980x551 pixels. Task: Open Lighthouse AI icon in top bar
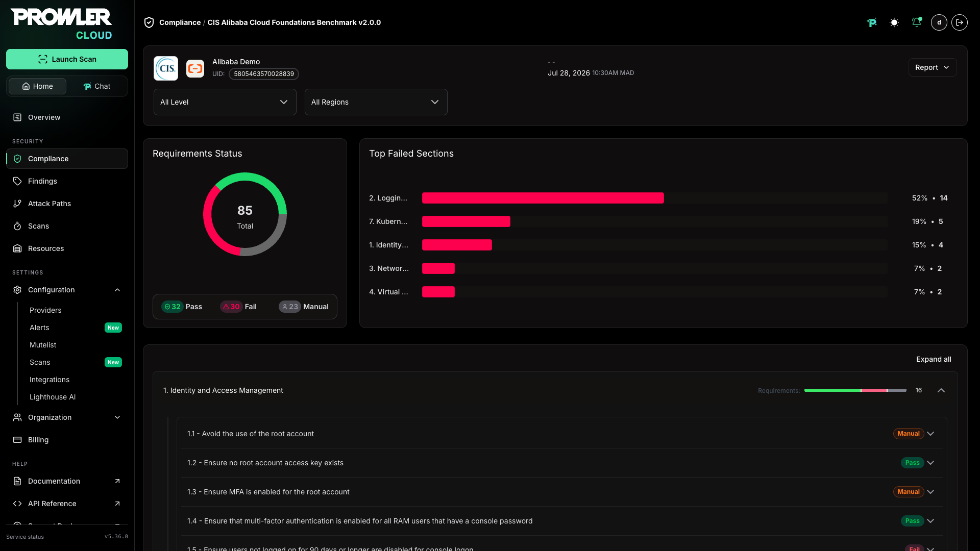click(x=872, y=22)
